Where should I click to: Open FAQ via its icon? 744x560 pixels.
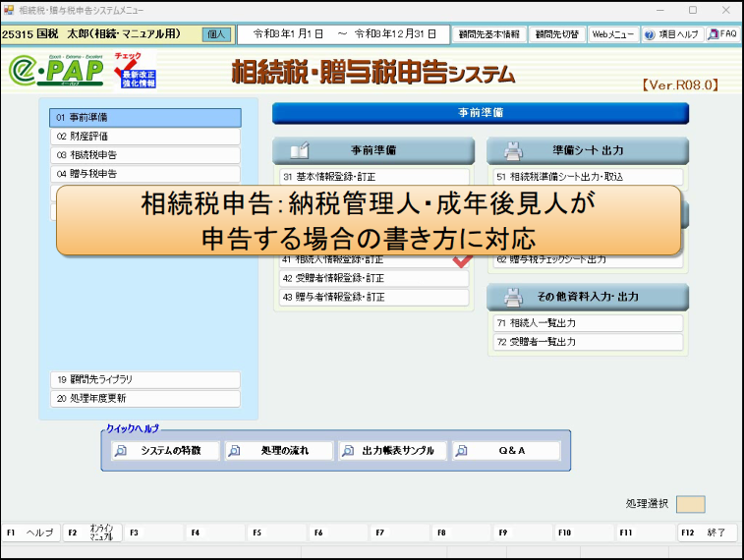click(713, 34)
